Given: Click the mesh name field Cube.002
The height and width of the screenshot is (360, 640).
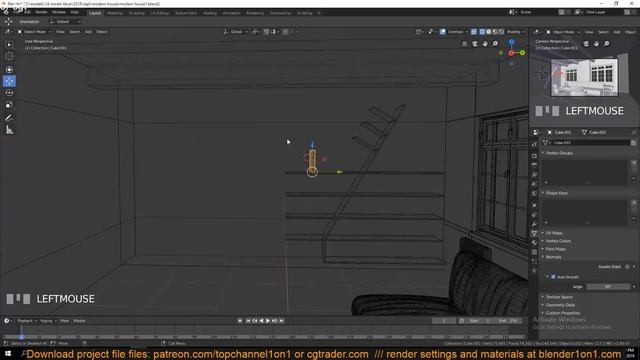Looking at the screenshot, I should click(591, 142).
